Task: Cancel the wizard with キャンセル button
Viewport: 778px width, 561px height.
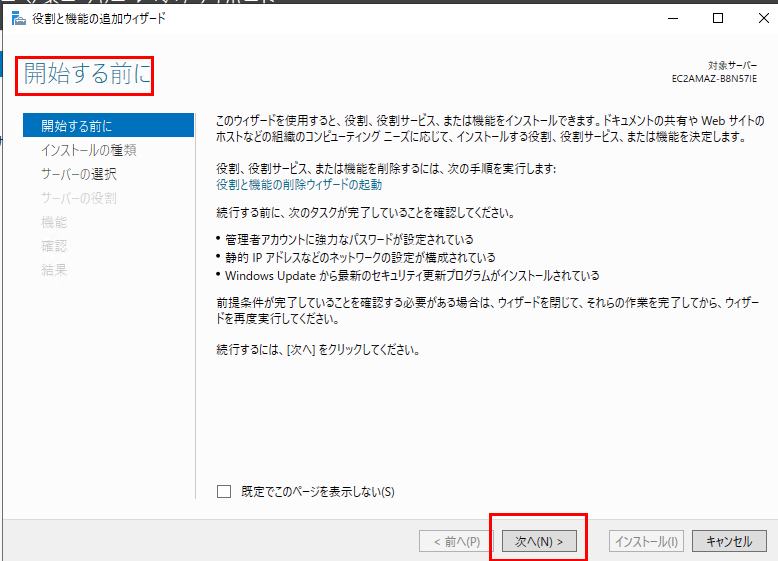Action: pyautogui.click(x=728, y=541)
